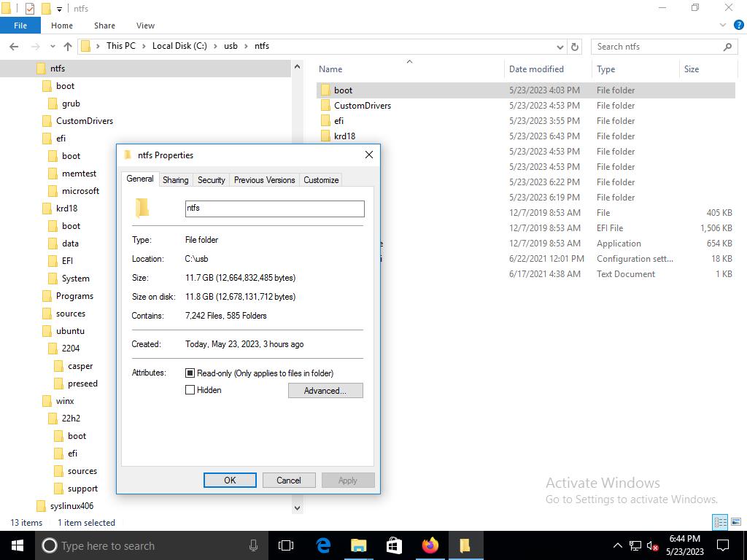Expand the address bar history dropdown

(560, 47)
